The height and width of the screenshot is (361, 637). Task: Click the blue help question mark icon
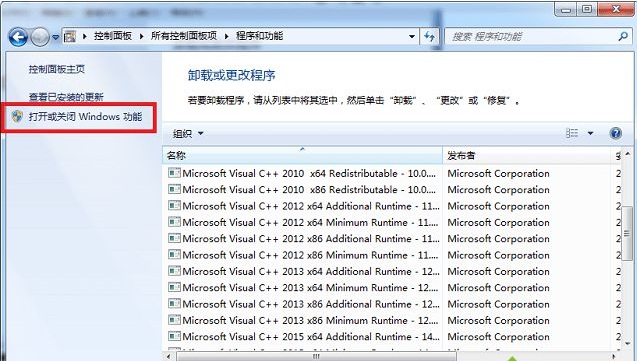(615, 133)
